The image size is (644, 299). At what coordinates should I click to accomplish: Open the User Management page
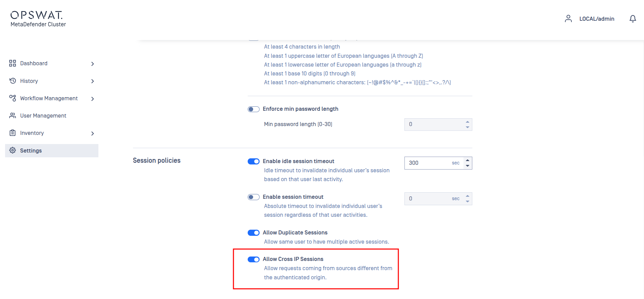pos(43,116)
